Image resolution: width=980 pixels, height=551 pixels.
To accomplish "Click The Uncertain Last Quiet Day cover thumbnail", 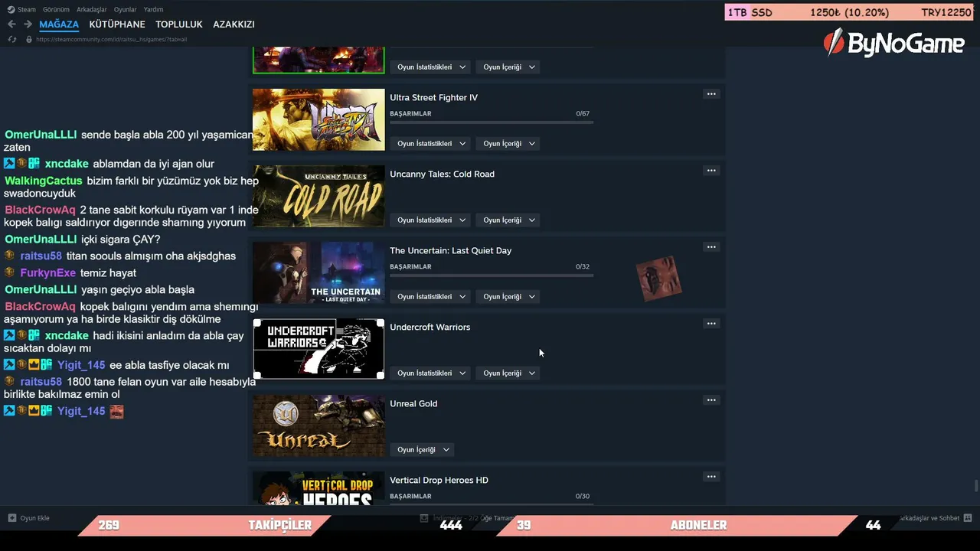I will point(318,272).
